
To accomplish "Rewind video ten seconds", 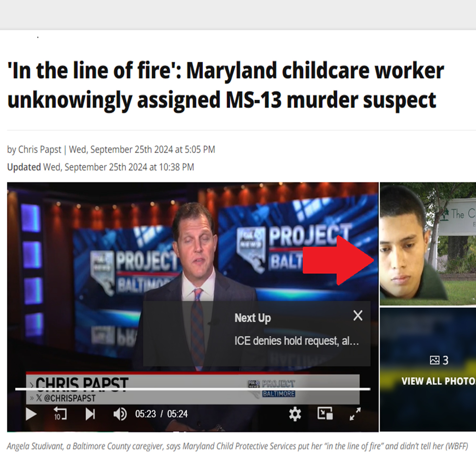I will 60,413.
